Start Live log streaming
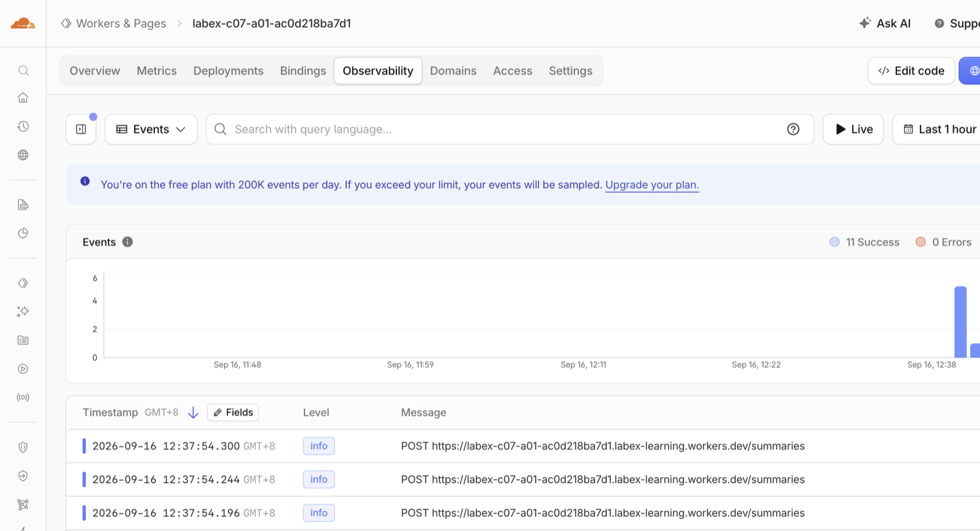This screenshot has height=531, width=980. (853, 129)
